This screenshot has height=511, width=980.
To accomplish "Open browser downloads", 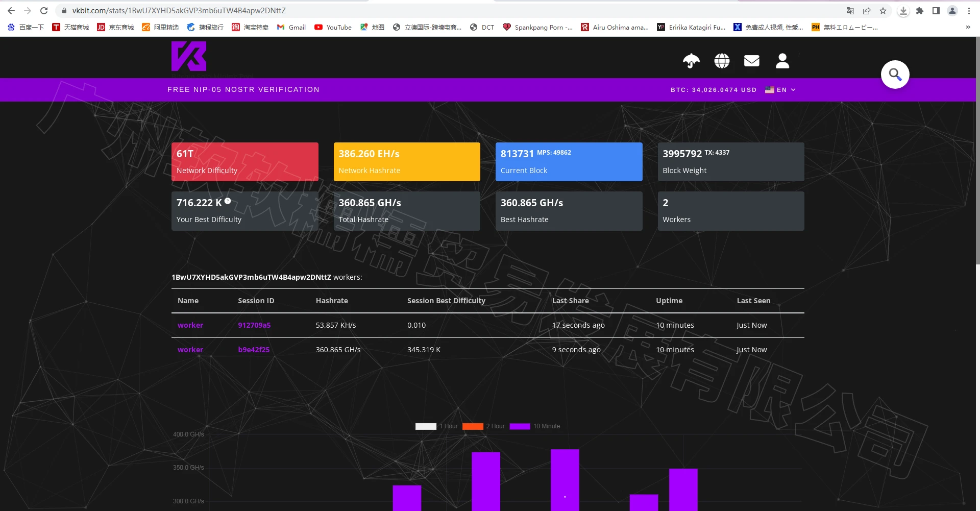I will coord(903,11).
